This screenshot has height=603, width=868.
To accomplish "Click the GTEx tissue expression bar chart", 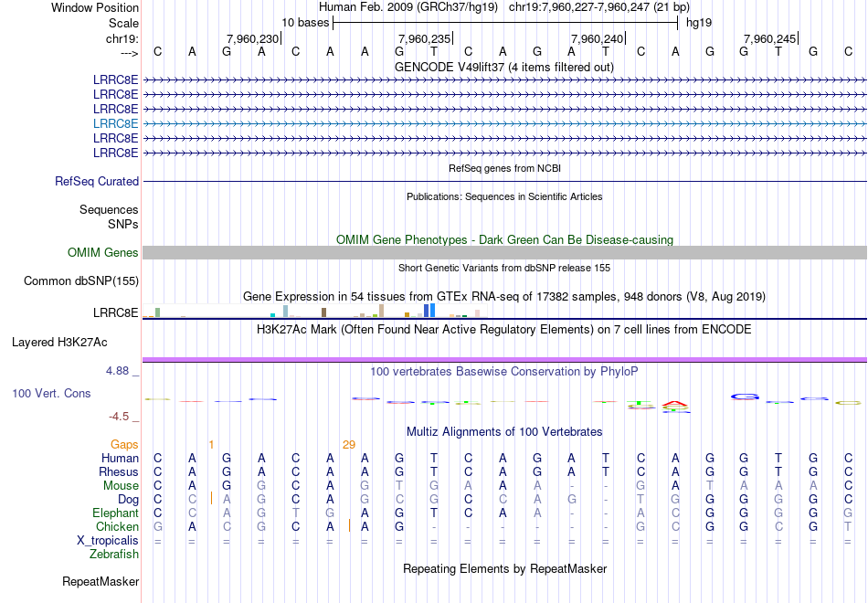I will tap(314, 311).
